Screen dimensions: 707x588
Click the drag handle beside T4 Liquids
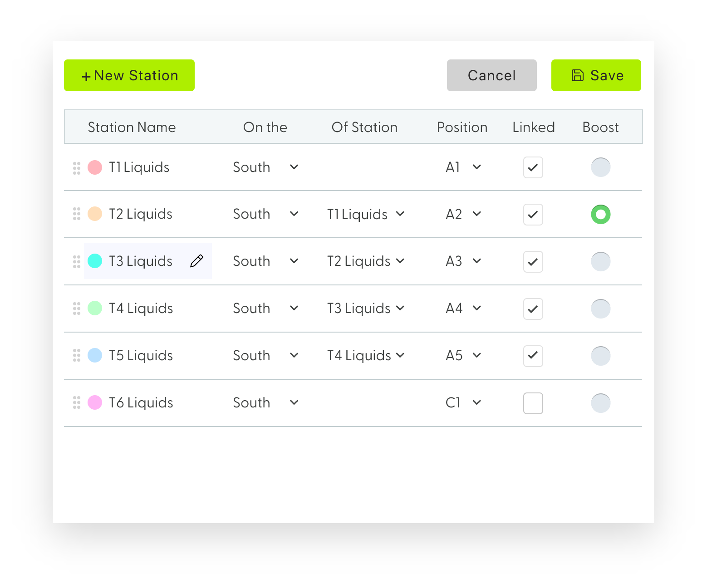pos(77,309)
